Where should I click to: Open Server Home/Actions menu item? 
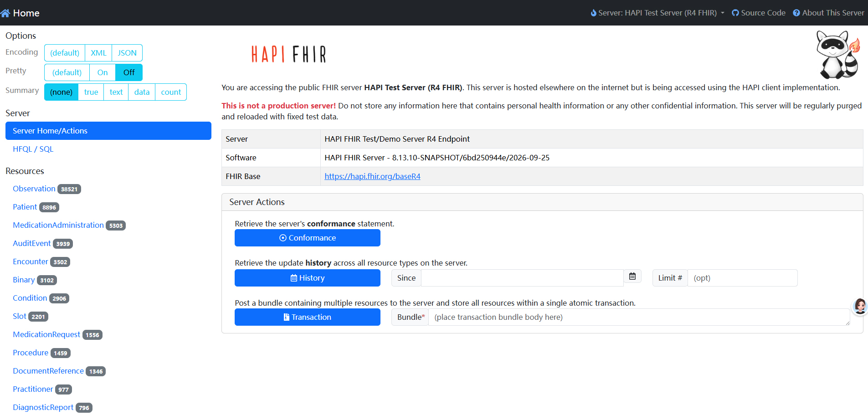[x=108, y=131]
